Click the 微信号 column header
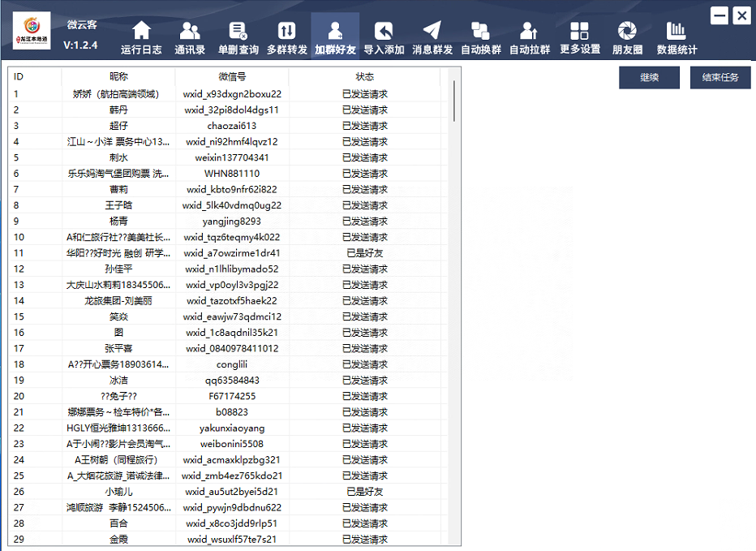 (x=232, y=77)
